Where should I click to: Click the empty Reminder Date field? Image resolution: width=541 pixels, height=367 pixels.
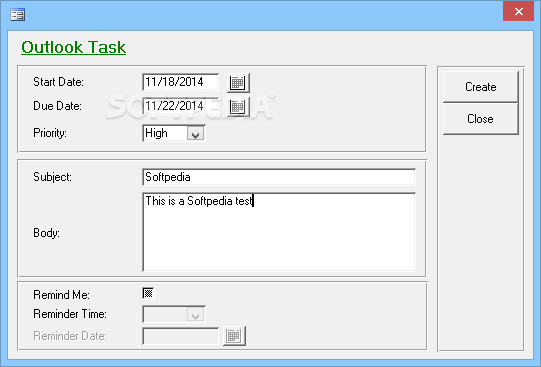(x=180, y=336)
